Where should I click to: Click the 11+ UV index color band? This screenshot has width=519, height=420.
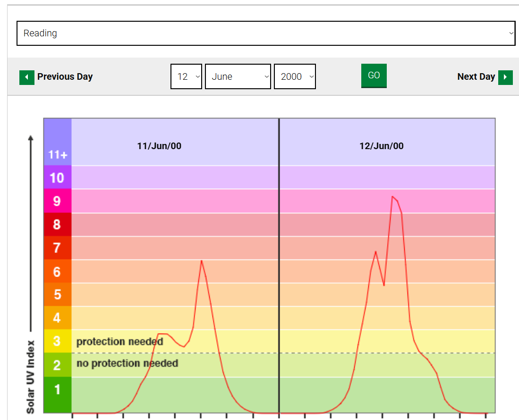58,142
